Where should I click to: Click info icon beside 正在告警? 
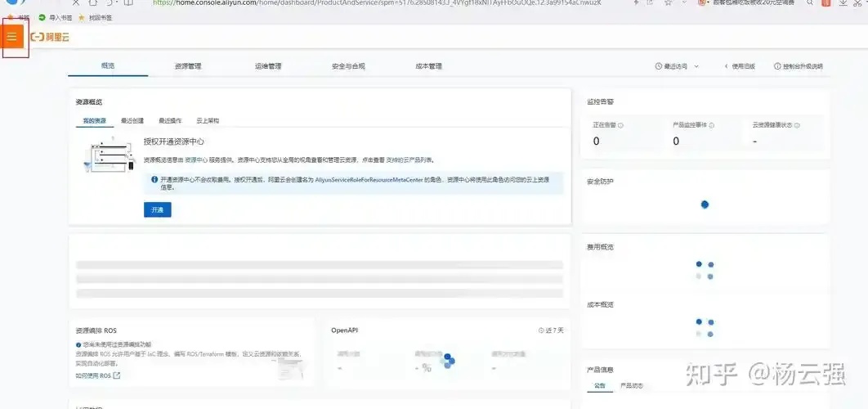620,126
